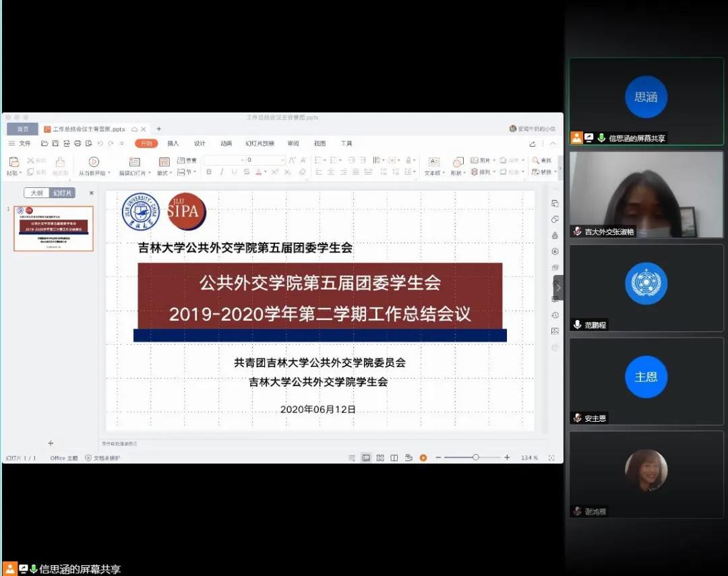Click the print icon in quick access toolbar
The image size is (728, 576).
pyautogui.click(x=78, y=143)
